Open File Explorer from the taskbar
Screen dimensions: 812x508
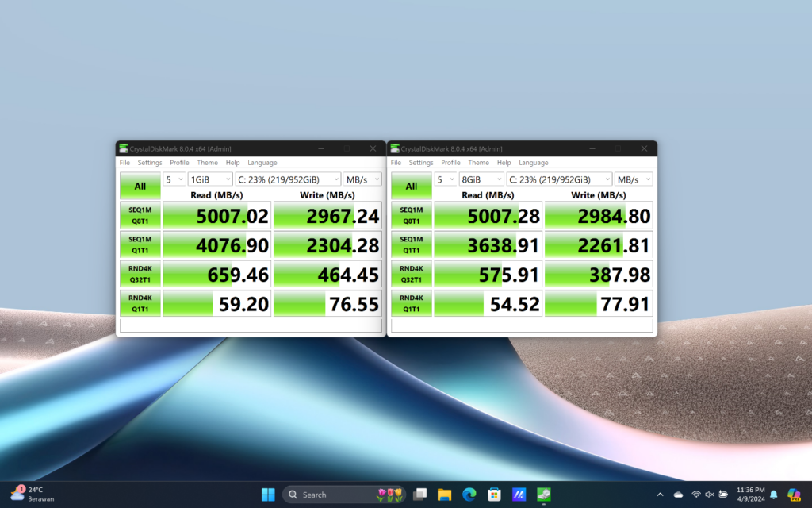pos(444,494)
